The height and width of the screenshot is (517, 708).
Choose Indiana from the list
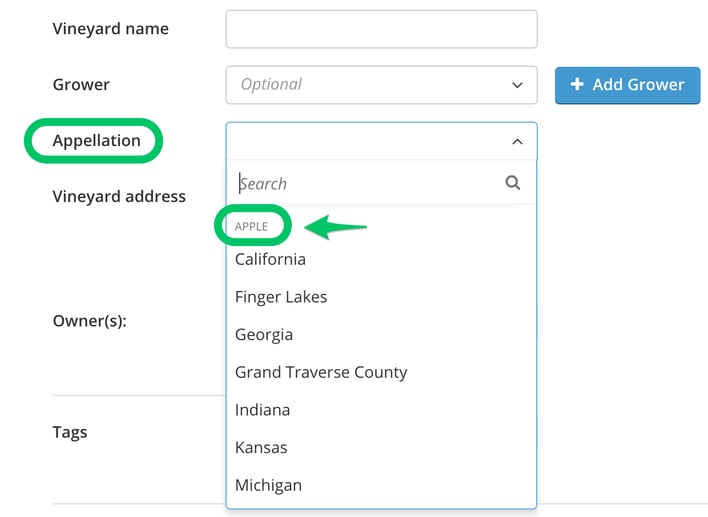click(382, 410)
